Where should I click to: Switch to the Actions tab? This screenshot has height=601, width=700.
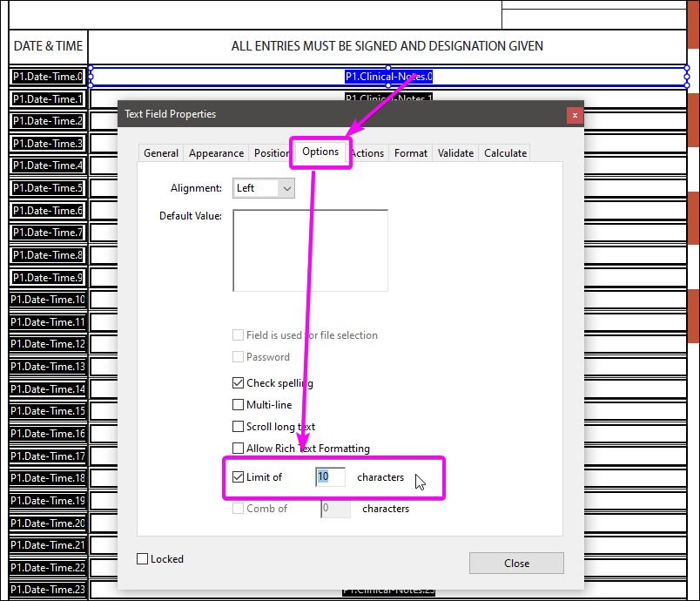tap(367, 152)
